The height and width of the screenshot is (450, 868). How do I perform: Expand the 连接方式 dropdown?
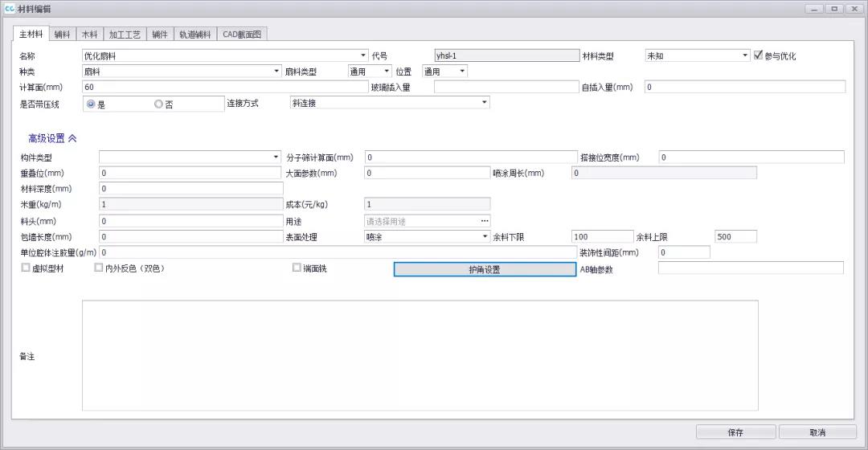[484, 103]
